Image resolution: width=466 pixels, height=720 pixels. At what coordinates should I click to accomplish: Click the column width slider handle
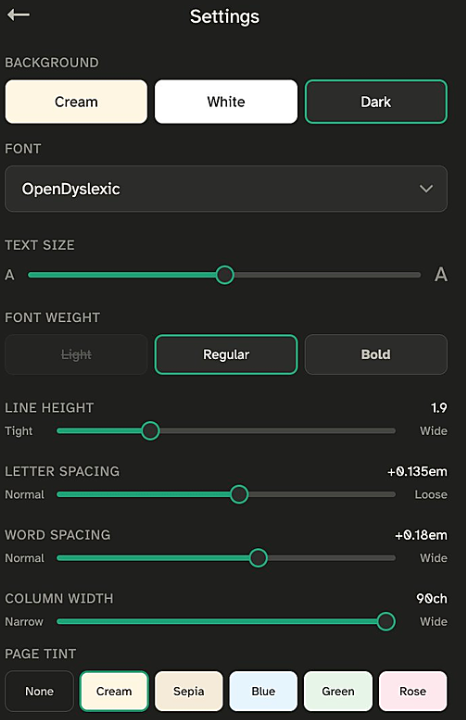pyautogui.click(x=386, y=621)
